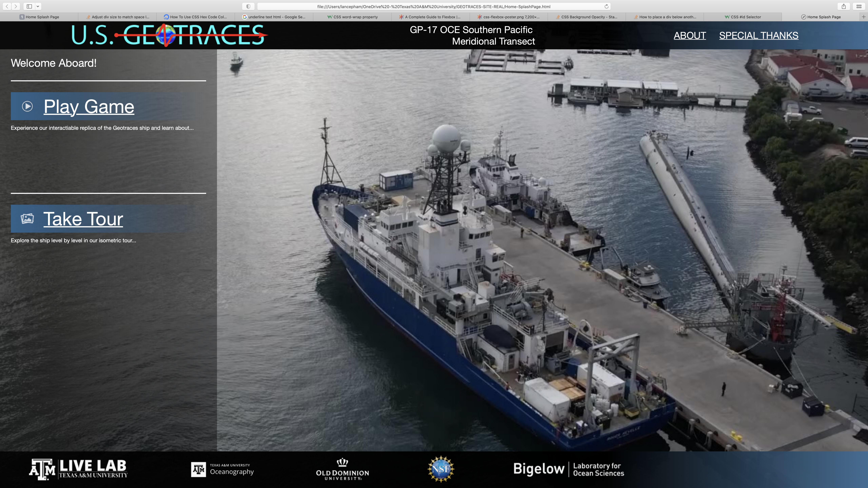Click the U.S. GEOTRACES logo
Screen dimensions: 868x488
coord(169,35)
